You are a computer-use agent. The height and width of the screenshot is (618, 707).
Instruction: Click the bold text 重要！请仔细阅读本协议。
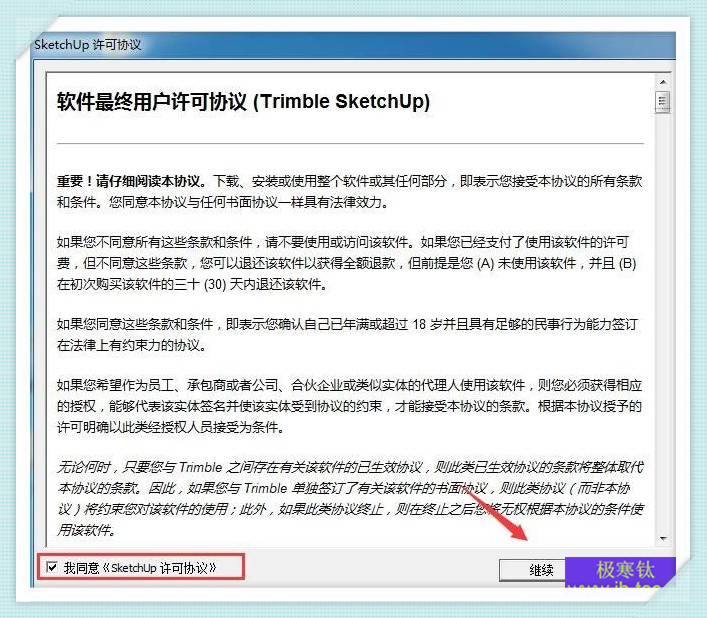[x=132, y=181]
